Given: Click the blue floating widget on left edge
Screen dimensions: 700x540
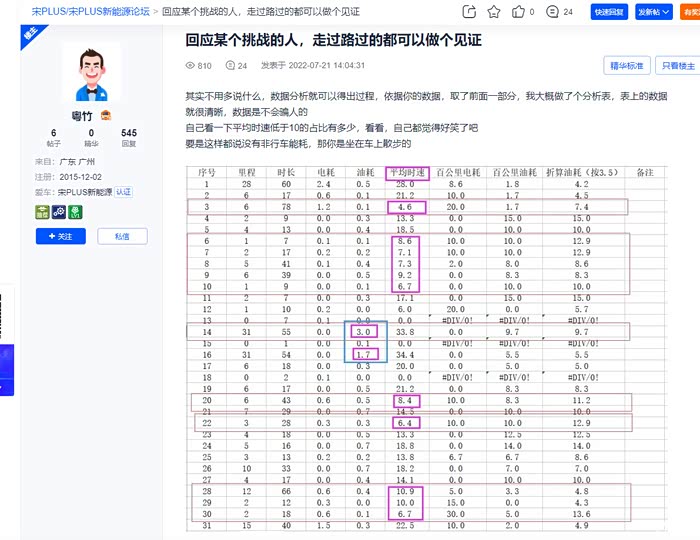Looking at the screenshot, I should pyautogui.click(x=7, y=370).
